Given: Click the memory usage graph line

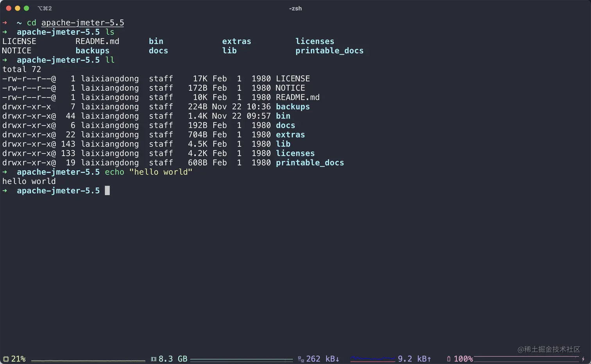Looking at the screenshot, I should click(241, 359).
